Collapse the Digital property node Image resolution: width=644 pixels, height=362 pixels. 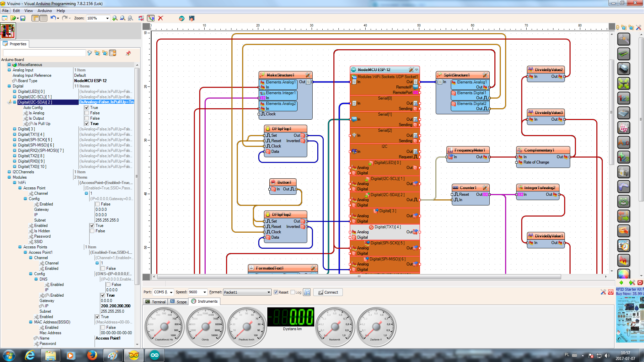coord(9,86)
